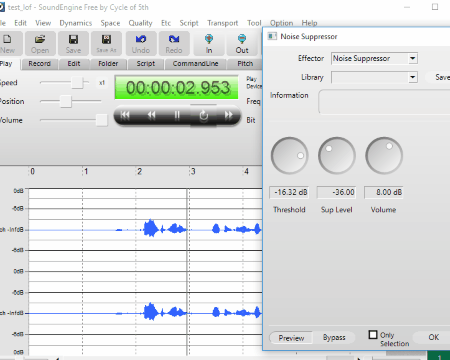Click the Preview button
Screen dimensions: 450x360
point(291,338)
